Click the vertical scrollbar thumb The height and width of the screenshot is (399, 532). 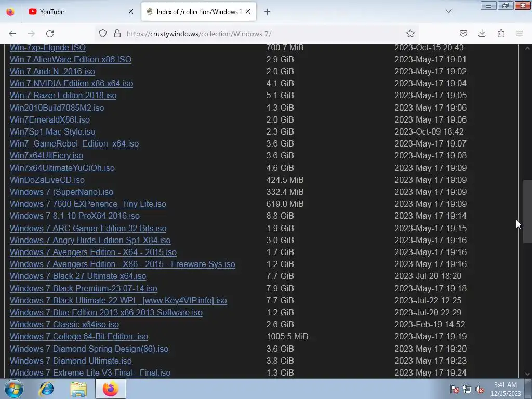527,211
